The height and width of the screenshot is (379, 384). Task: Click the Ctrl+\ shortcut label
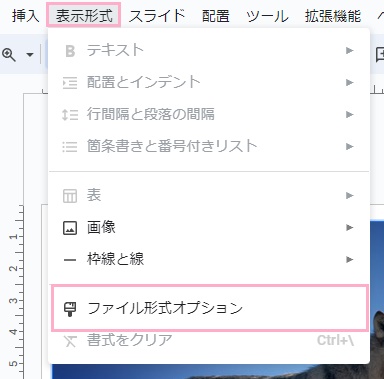click(x=335, y=340)
